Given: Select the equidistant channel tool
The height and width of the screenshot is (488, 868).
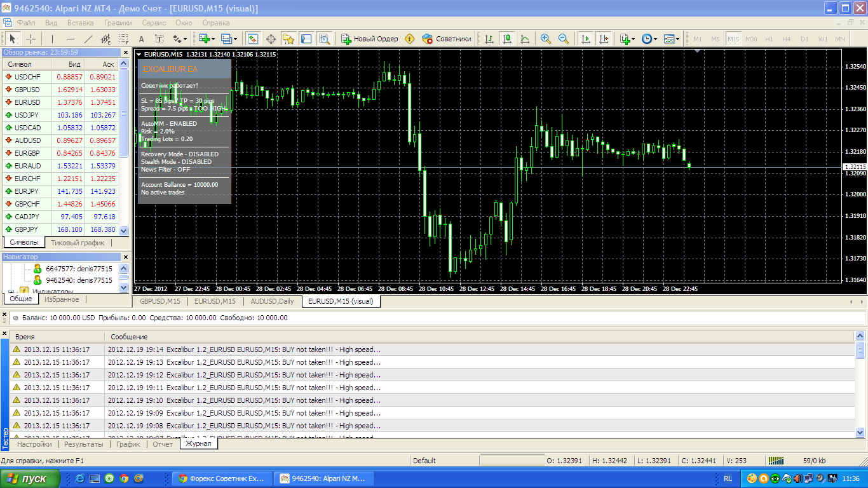Looking at the screenshot, I should (105, 39).
